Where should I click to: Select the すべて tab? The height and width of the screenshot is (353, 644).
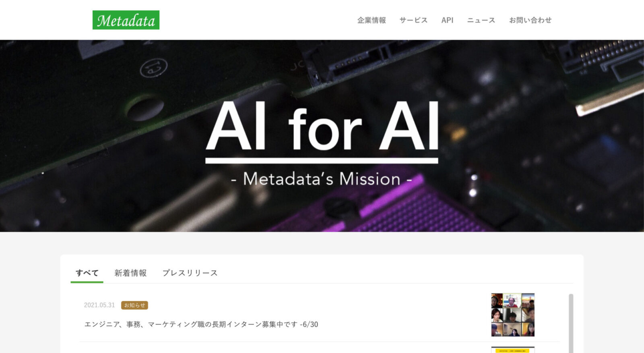[x=87, y=273]
